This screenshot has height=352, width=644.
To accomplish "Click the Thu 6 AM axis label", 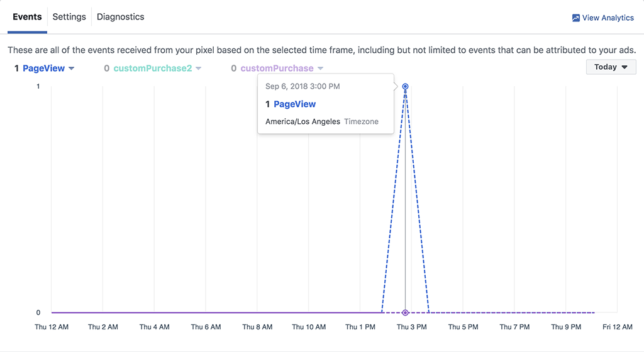I will pos(206,327).
